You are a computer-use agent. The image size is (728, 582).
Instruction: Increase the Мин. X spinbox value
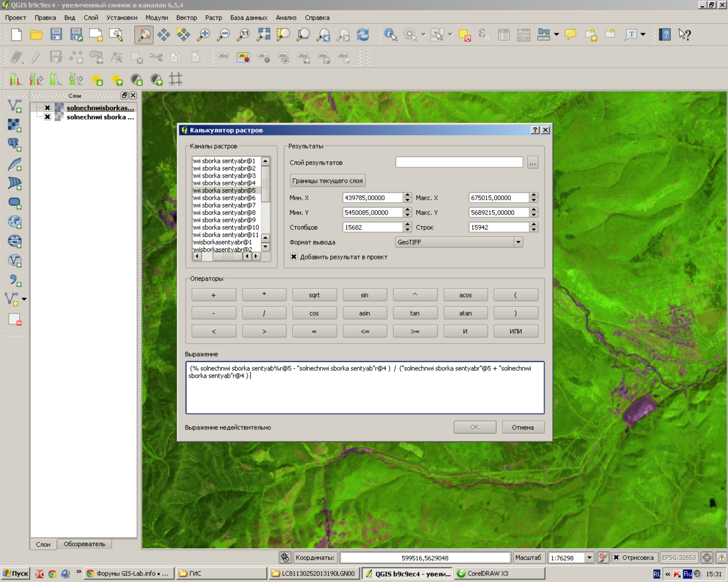pyautogui.click(x=408, y=195)
